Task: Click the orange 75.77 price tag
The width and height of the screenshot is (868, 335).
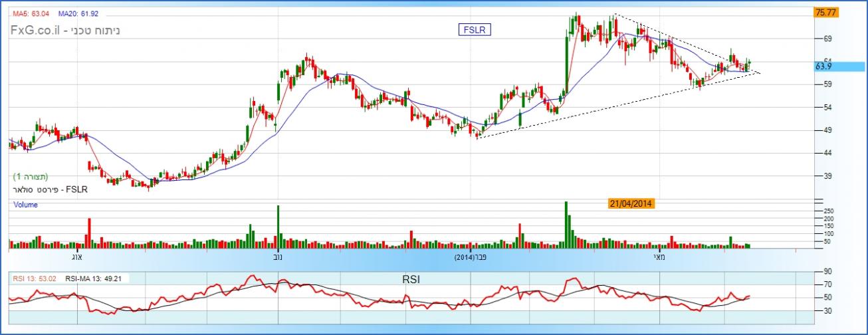Action: pyautogui.click(x=824, y=12)
